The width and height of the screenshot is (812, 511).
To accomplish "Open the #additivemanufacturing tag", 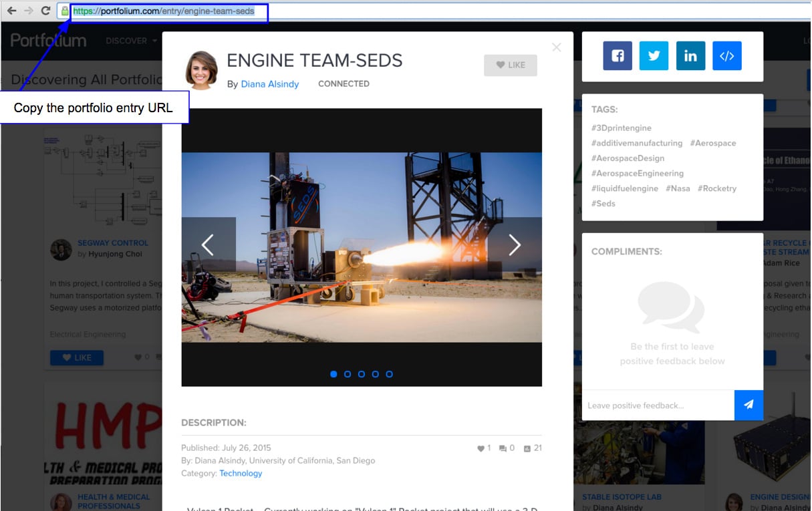I will click(x=637, y=143).
